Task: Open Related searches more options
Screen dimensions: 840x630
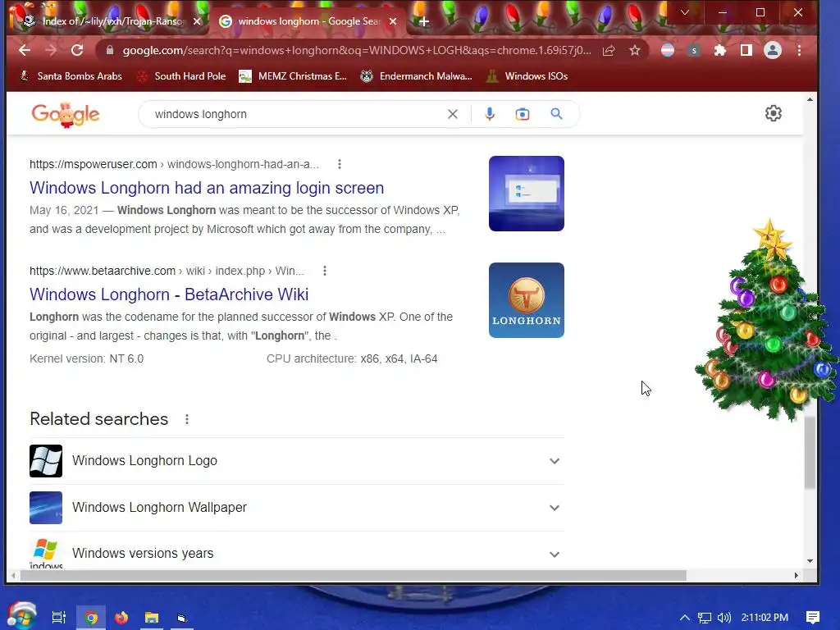Action: point(187,419)
